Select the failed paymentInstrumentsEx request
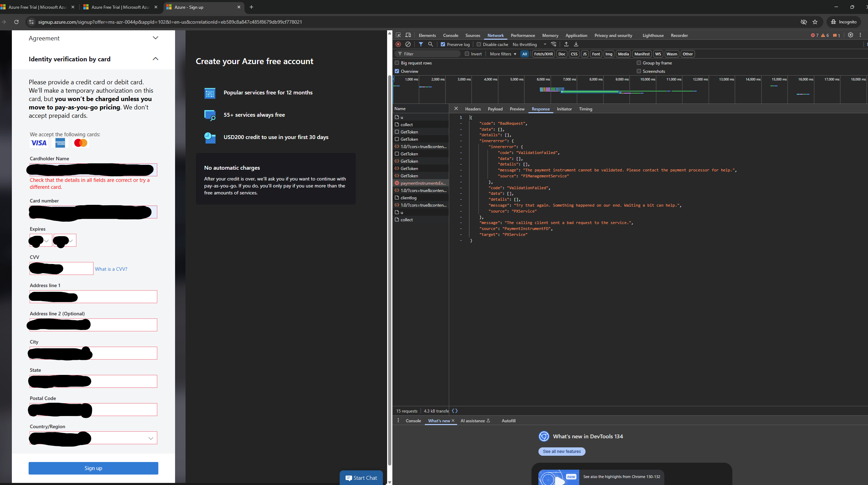The height and width of the screenshot is (485, 868). coord(421,183)
